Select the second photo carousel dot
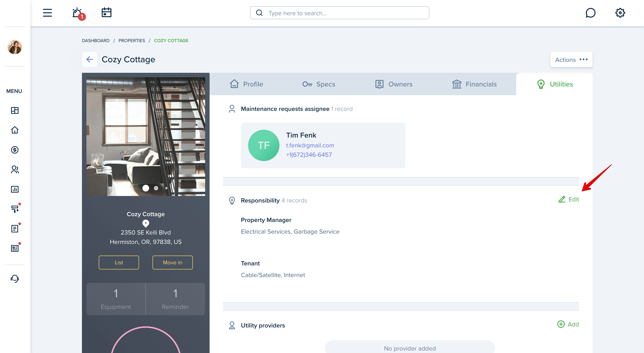Image resolution: width=644 pixels, height=353 pixels. [156, 188]
